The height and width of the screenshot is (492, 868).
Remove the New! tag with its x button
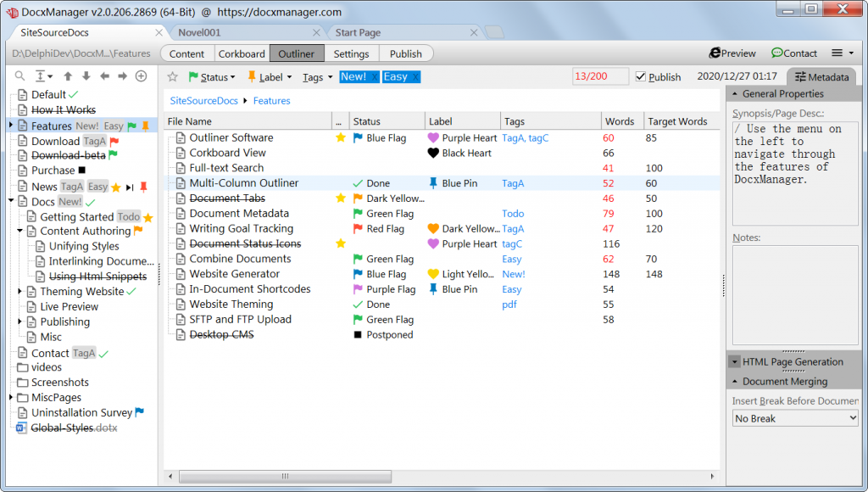[x=374, y=77]
